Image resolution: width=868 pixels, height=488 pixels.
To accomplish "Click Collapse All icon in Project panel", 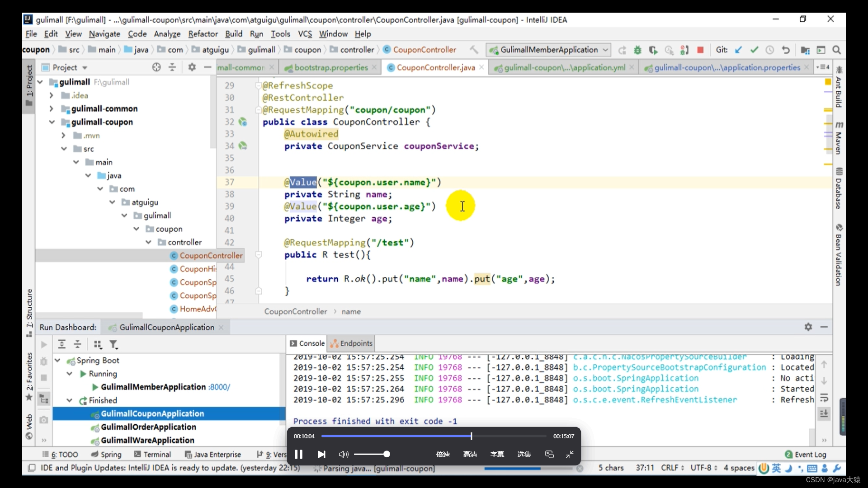I will click(172, 67).
